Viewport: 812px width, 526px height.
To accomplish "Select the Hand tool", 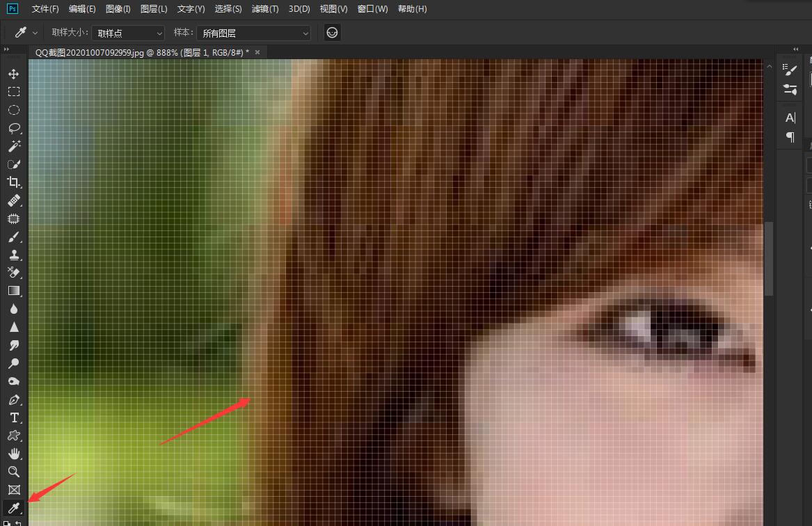I will pyautogui.click(x=14, y=454).
